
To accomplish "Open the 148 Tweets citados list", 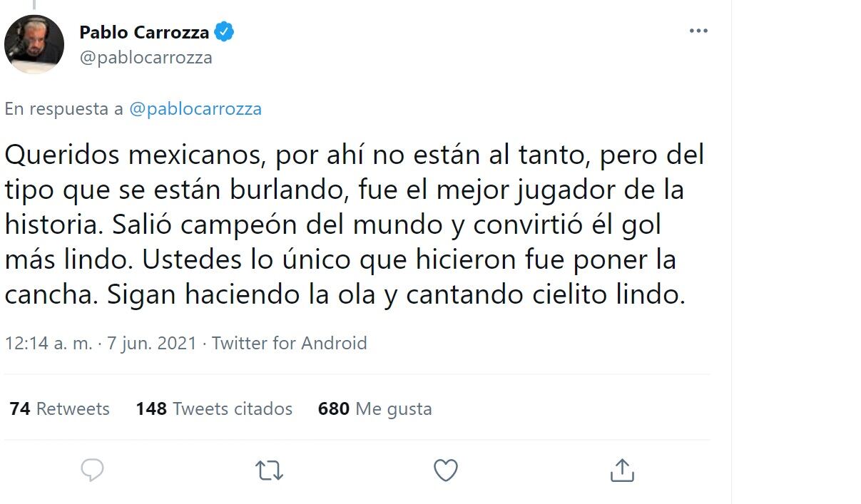I will (213, 408).
